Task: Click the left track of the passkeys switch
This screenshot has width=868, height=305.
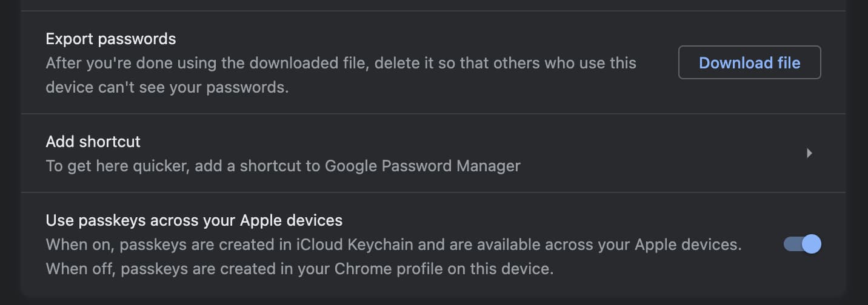Action: click(x=792, y=244)
